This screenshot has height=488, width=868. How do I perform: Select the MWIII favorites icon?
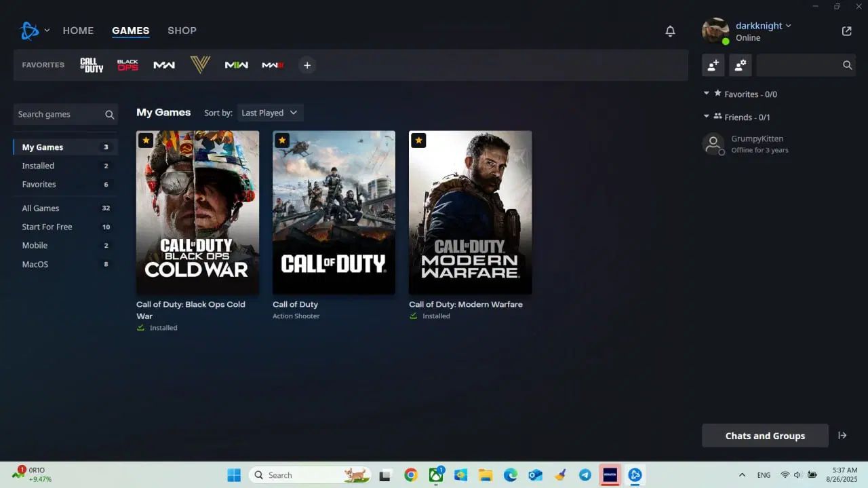tap(273, 65)
